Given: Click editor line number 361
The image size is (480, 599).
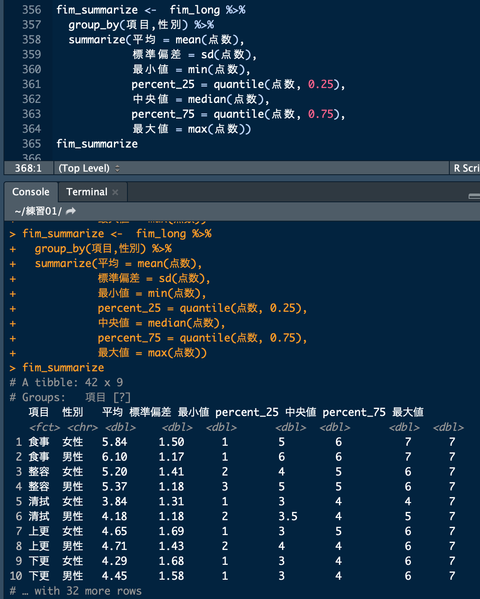Looking at the screenshot, I should coord(31,84).
